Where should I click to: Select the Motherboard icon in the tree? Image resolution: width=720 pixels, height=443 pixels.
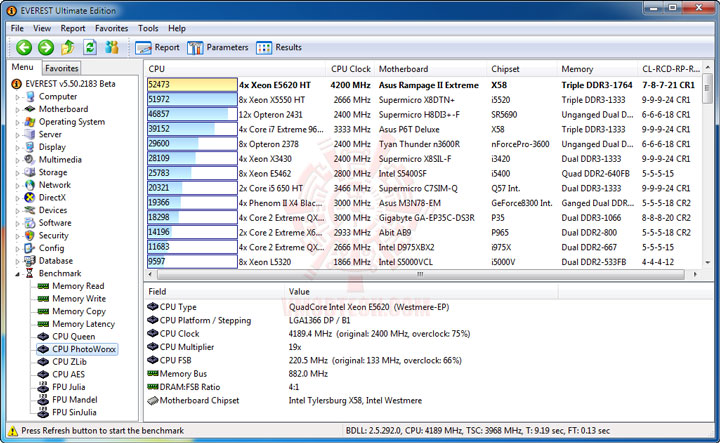[30, 109]
